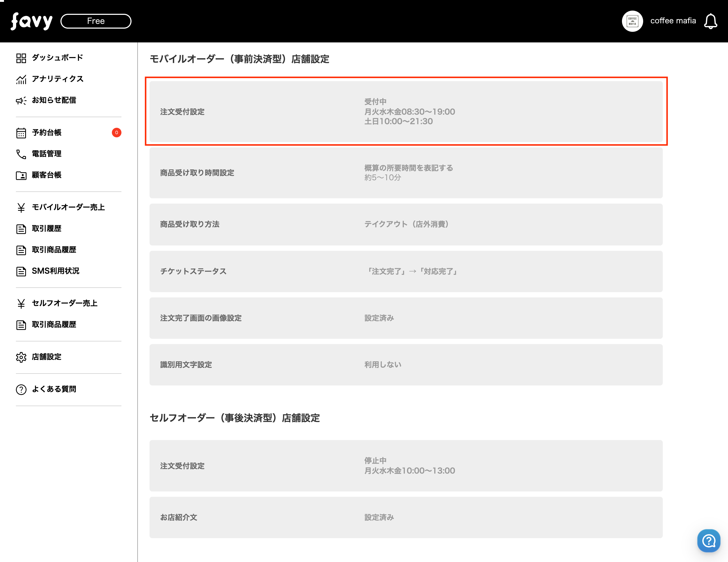
Task: Open 識別用文字設定 row
Action: tap(406, 365)
